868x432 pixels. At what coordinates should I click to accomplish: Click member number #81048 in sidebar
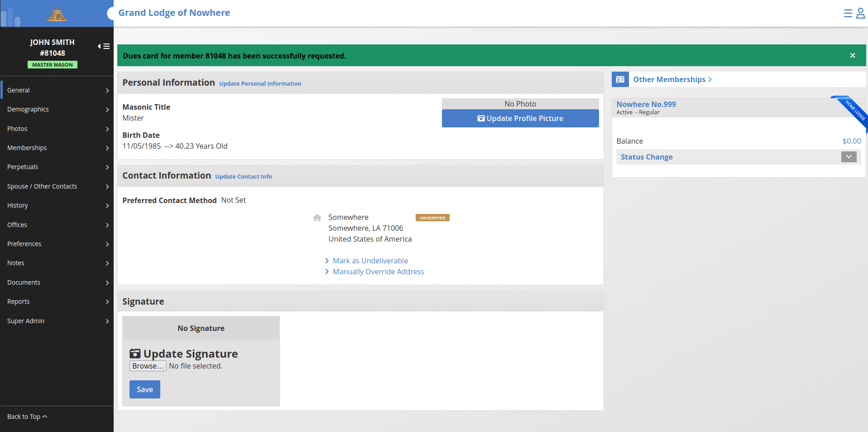[53, 53]
